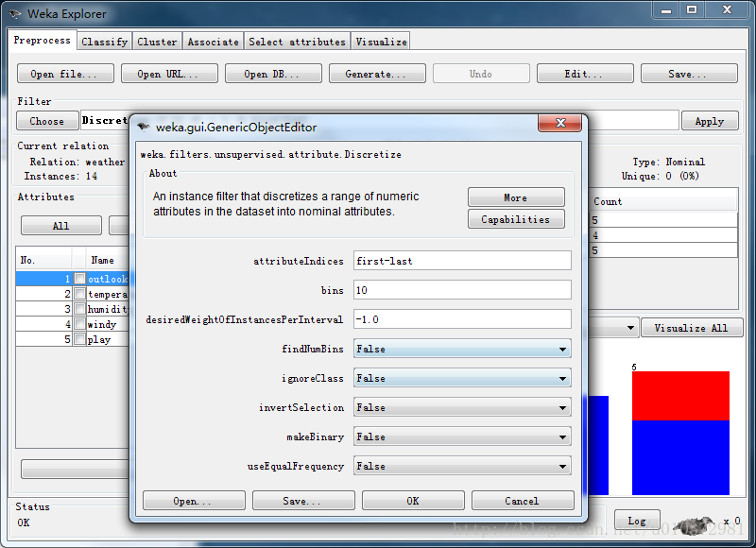Viewport: 756px width, 548px height.
Task: Open the findNumBins dropdown
Action: pyautogui.click(x=462, y=349)
